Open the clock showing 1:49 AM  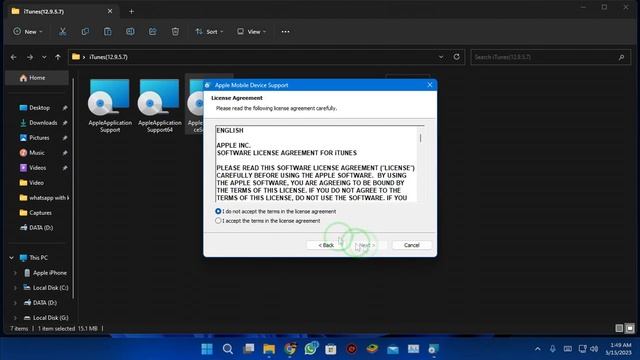pos(618,349)
